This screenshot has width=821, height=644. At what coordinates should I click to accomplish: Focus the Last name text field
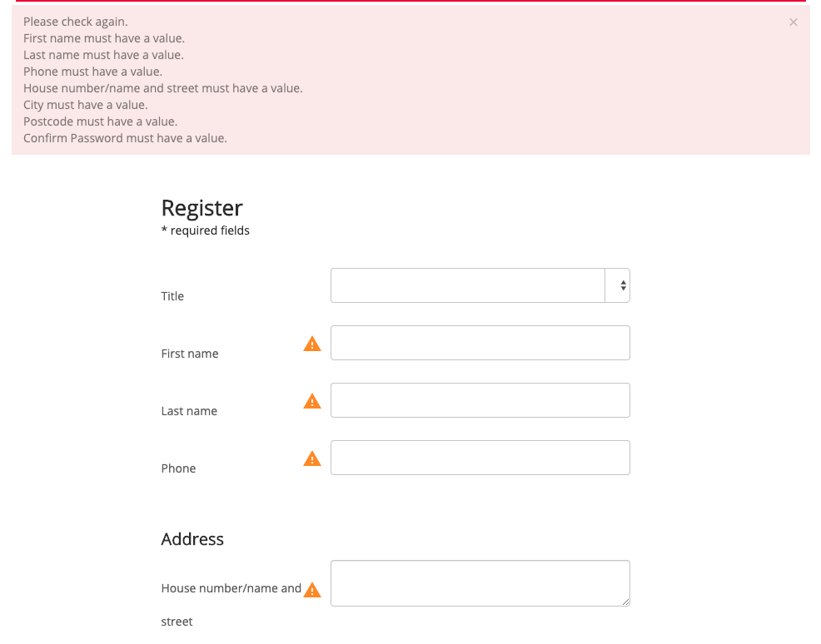(x=480, y=401)
